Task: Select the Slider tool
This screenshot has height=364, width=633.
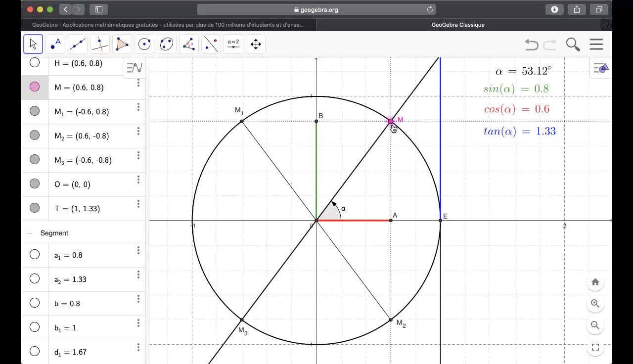Action: pyautogui.click(x=233, y=44)
